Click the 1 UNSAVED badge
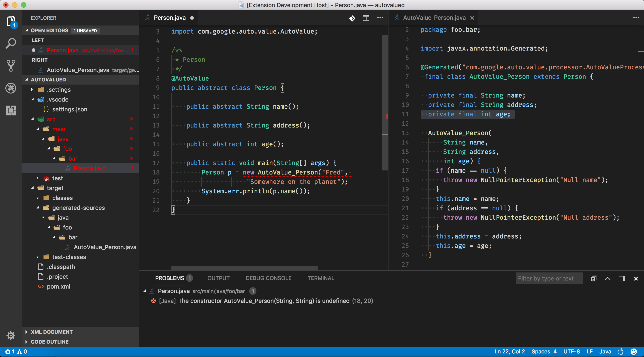 point(85,31)
